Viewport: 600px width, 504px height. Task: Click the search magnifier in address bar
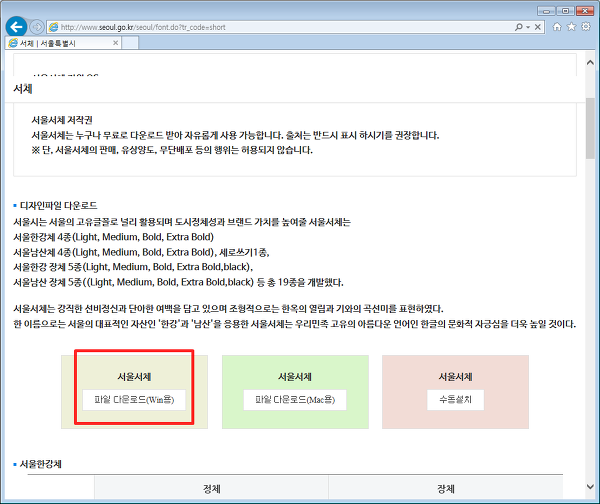click(x=518, y=27)
